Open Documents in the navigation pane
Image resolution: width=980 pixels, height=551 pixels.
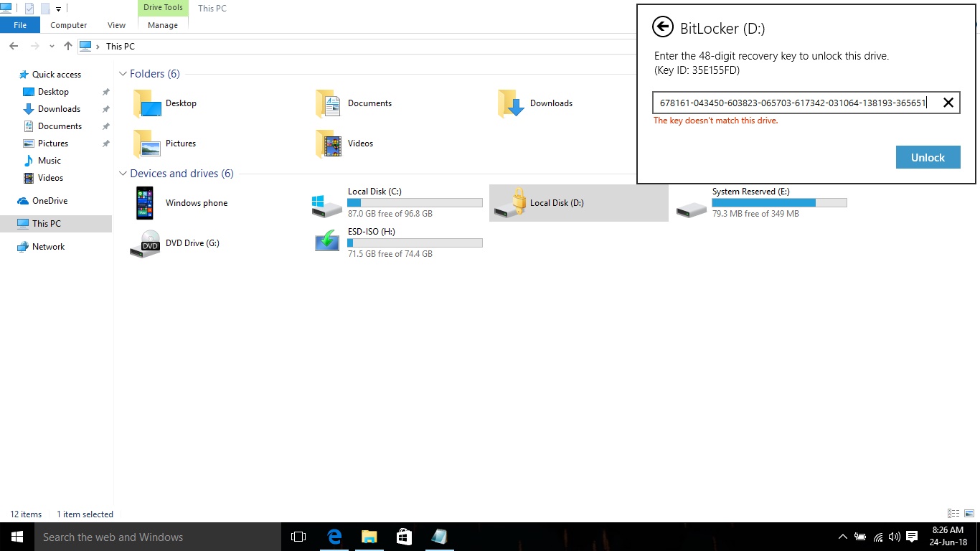coord(60,126)
